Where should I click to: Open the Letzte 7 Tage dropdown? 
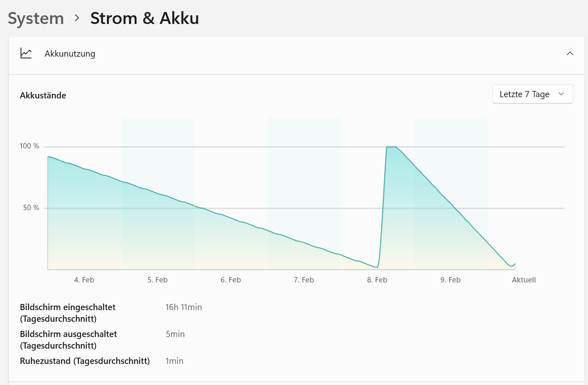pos(533,94)
